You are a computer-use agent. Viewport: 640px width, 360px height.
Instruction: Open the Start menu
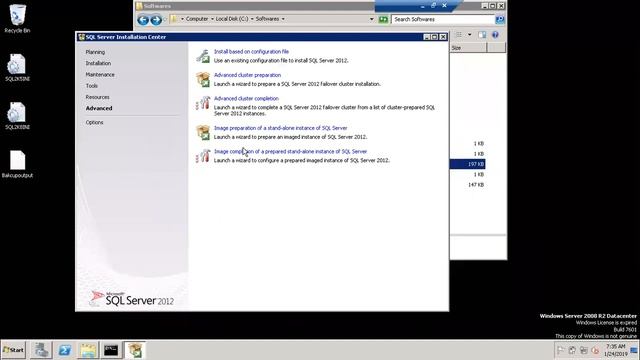(x=13, y=350)
